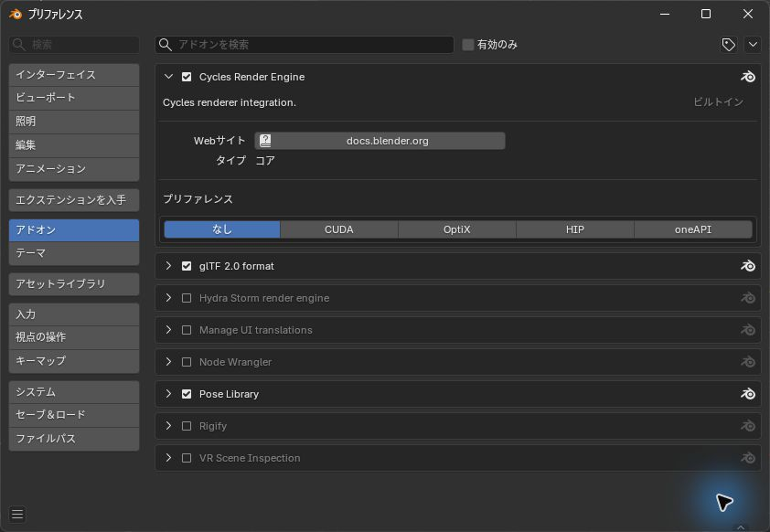Expand the Rigify entry

pyautogui.click(x=168, y=426)
